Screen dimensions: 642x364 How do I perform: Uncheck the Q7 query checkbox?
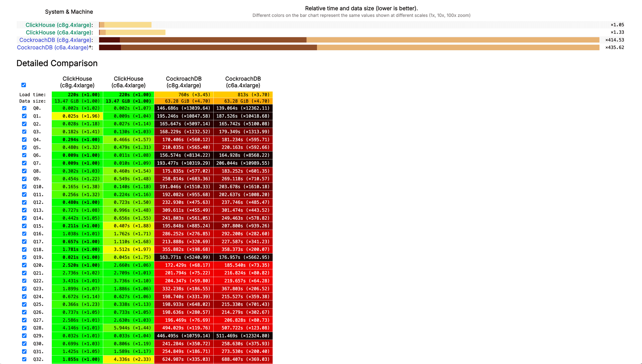coord(24,163)
